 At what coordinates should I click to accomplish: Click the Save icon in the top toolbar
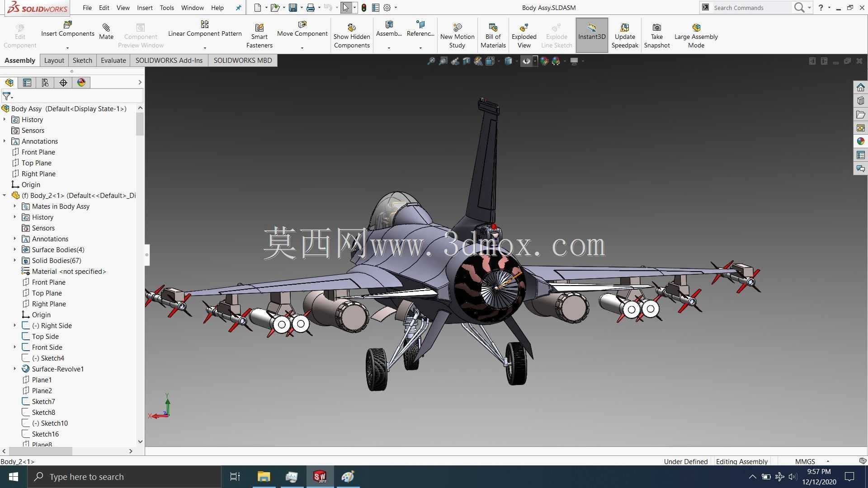click(293, 8)
